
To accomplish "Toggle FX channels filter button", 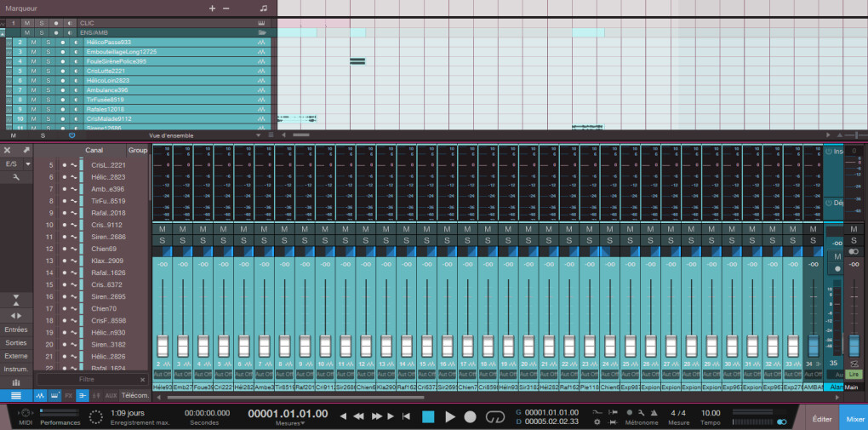I will coord(69,396).
